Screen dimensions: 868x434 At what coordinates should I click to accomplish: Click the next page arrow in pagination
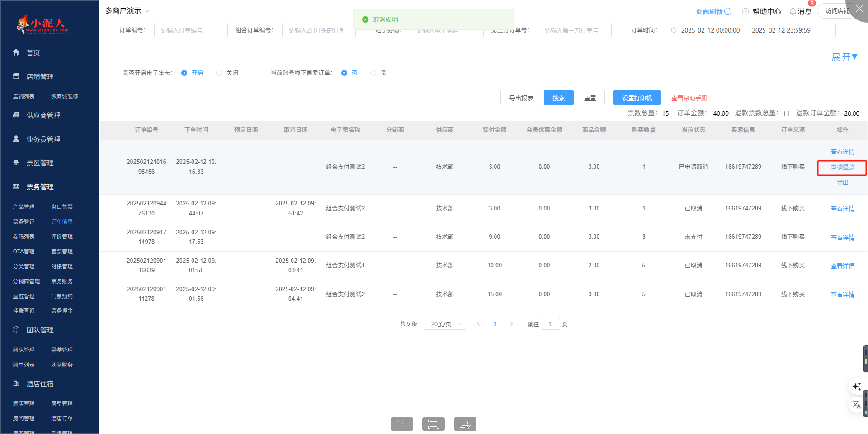point(511,324)
